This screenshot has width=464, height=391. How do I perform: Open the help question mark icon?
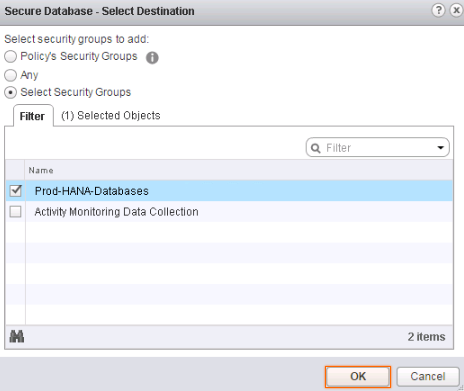pyautogui.click(x=438, y=10)
